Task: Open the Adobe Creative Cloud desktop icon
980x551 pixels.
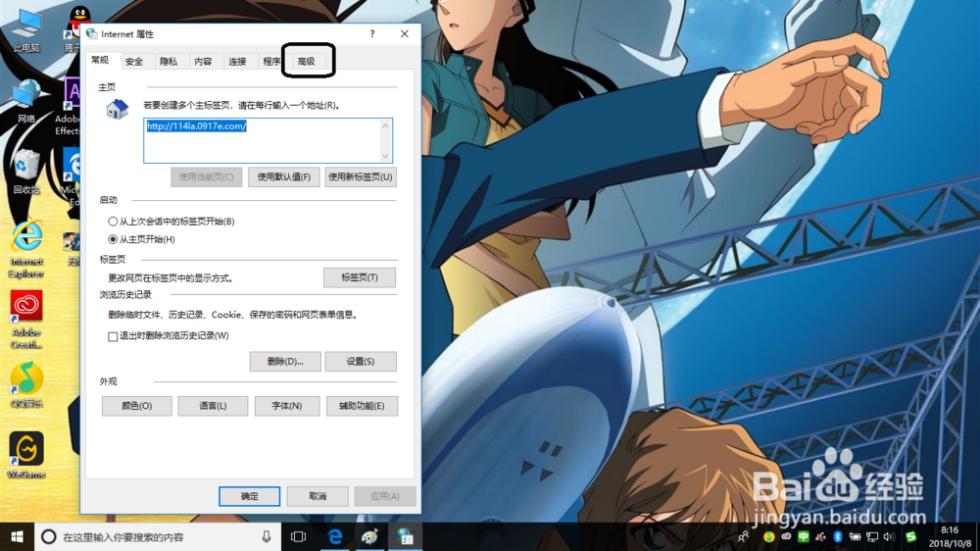Action: 26,319
